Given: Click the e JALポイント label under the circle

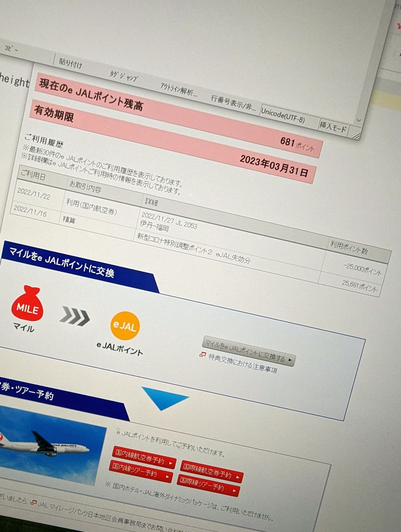Looking at the screenshot, I should (120, 348).
